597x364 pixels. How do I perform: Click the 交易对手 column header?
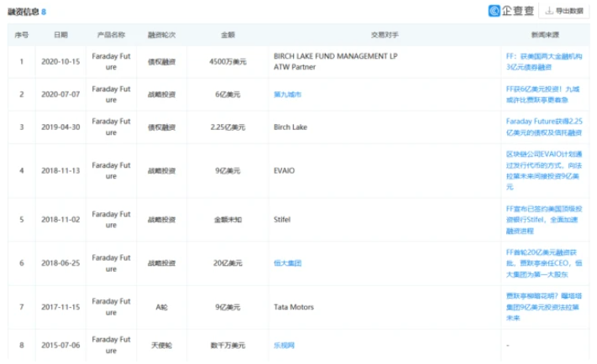[x=383, y=36]
